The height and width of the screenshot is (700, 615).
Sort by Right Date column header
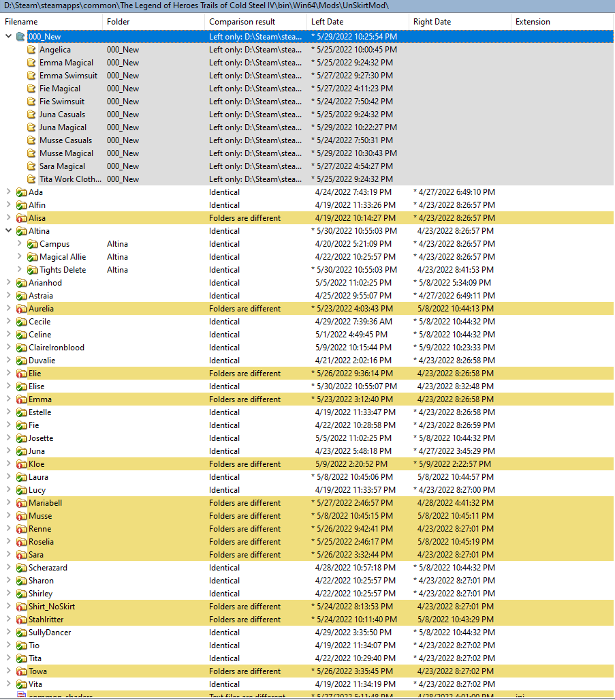click(460, 21)
